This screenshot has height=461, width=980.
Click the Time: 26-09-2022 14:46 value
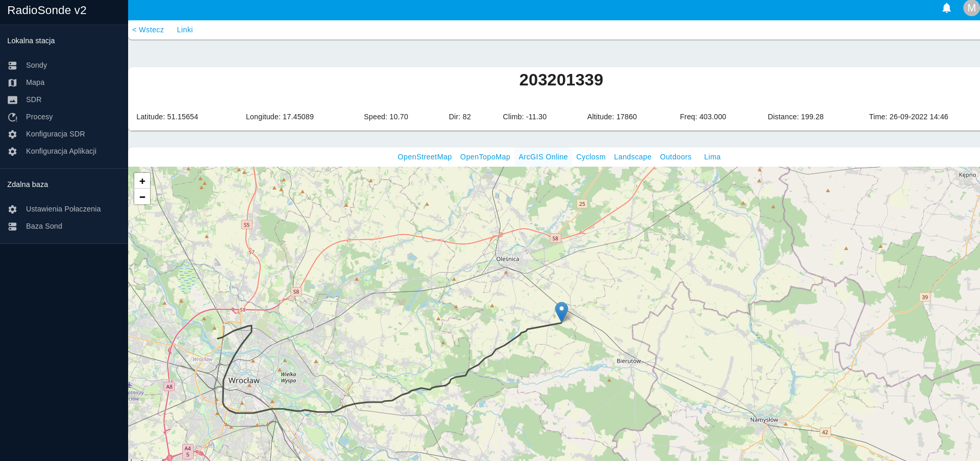[909, 117]
